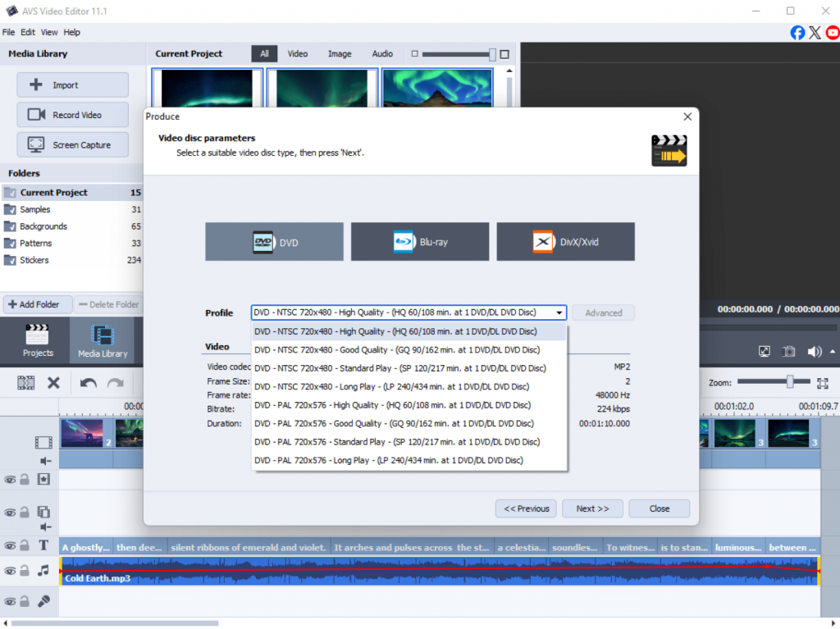Click the small thumbnail size icon

click(414, 53)
